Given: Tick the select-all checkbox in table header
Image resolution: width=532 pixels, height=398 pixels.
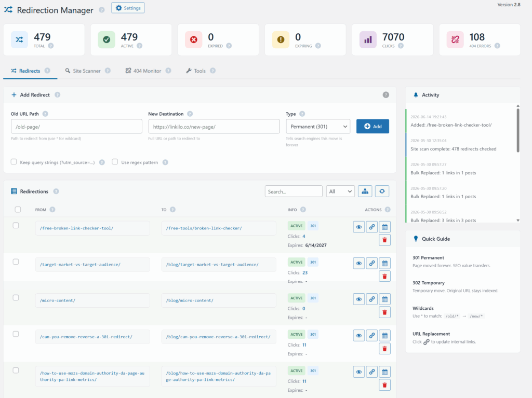Looking at the screenshot, I should (x=18, y=210).
